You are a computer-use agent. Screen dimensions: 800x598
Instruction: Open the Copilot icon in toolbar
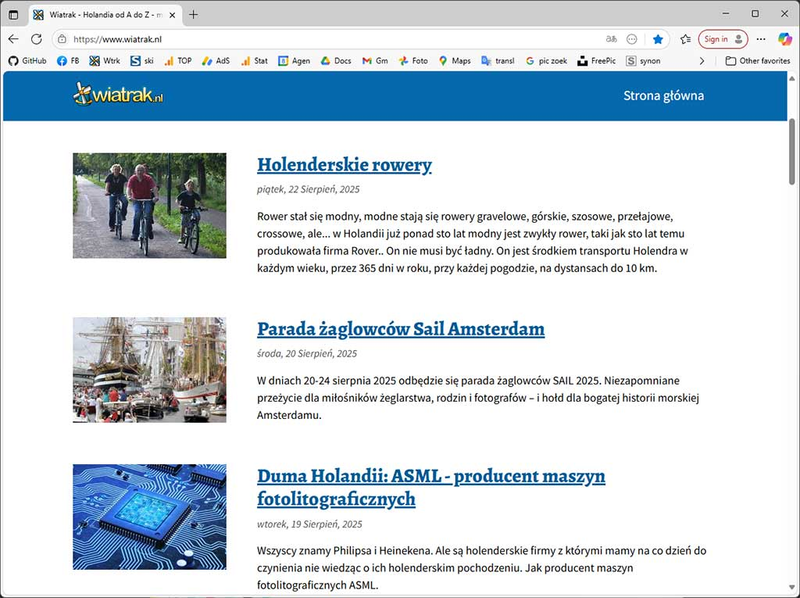pos(785,39)
